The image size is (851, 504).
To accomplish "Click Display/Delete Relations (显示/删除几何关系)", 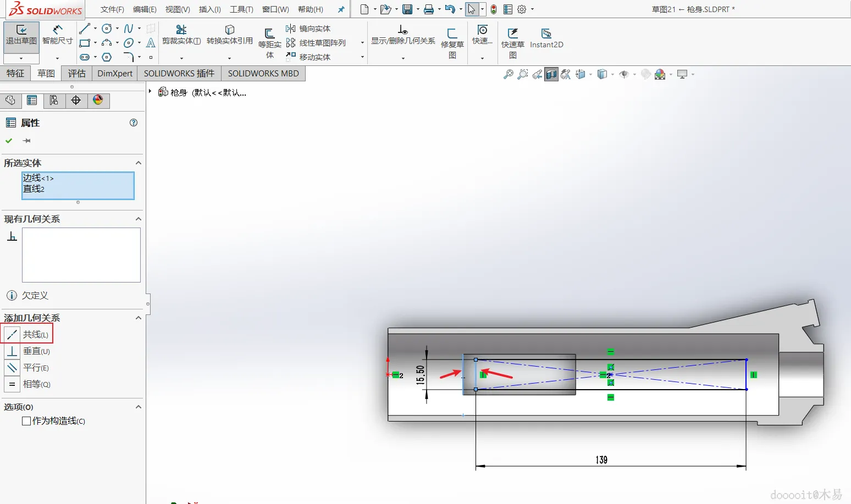I will click(x=403, y=35).
